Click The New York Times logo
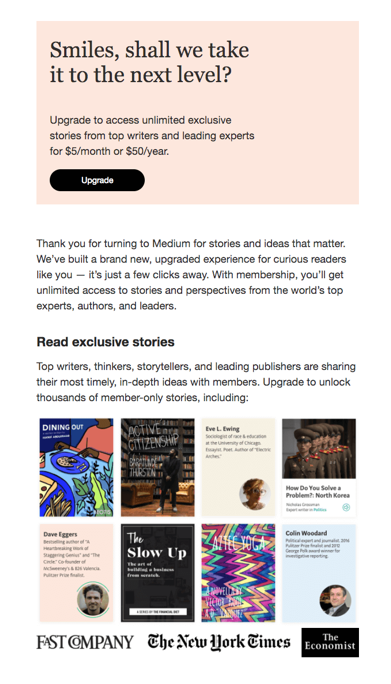This screenshot has height=684, width=391. click(219, 642)
